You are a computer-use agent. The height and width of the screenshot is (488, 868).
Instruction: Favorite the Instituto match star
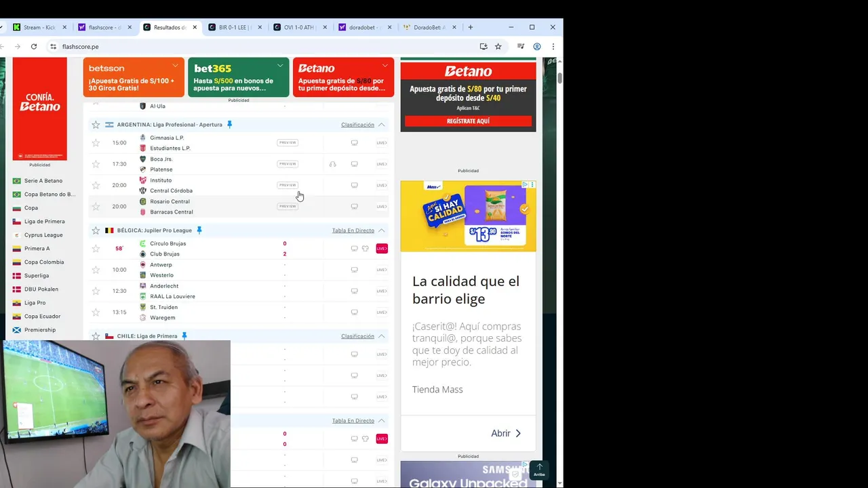[96, 185]
